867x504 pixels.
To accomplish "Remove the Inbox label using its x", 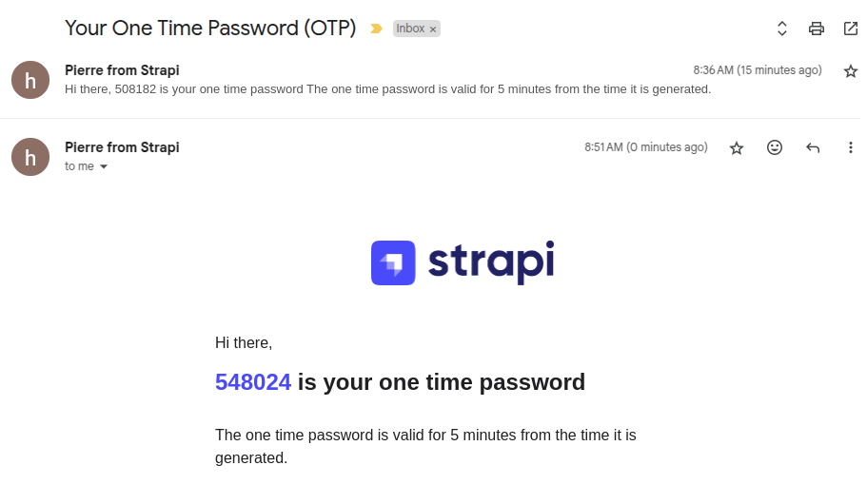I will pyautogui.click(x=433, y=29).
